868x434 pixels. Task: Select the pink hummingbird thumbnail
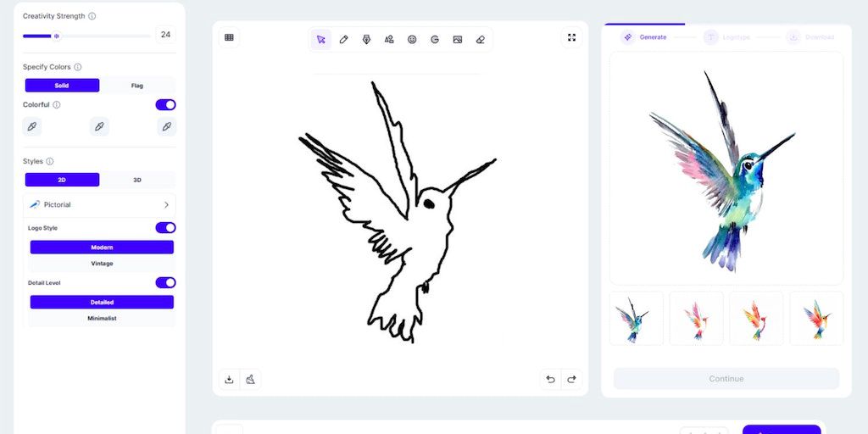pyautogui.click(x=697, y=319)
